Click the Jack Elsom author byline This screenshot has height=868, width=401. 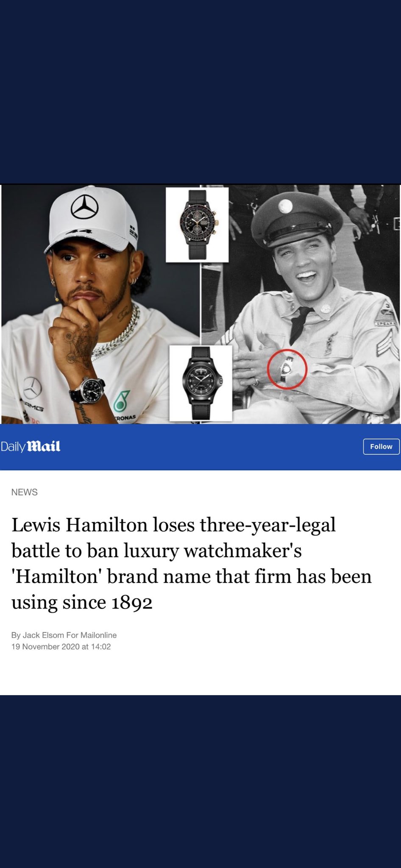tap(64, 635)
